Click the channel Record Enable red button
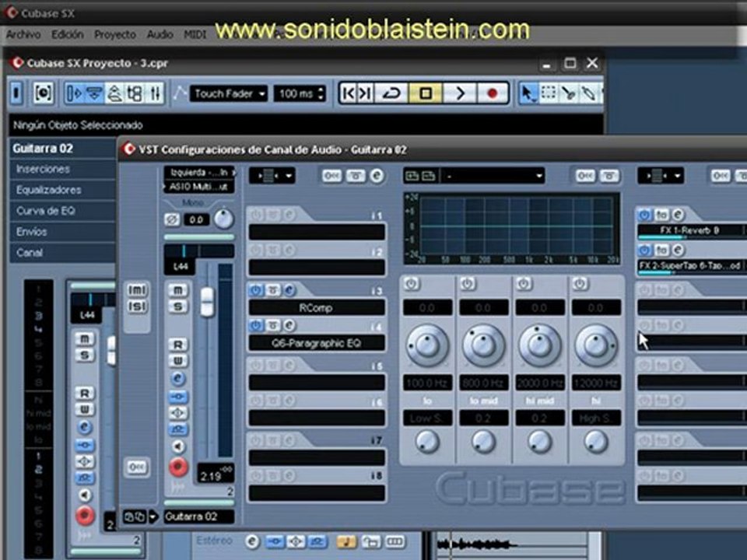Viewport: 747px width, 560px height. click(178, 467)
